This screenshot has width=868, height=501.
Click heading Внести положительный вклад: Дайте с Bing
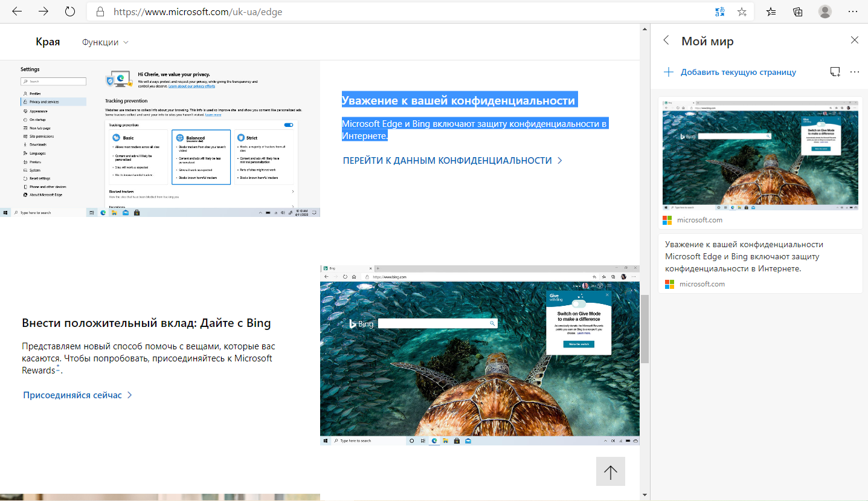click(x=146, y=323)
